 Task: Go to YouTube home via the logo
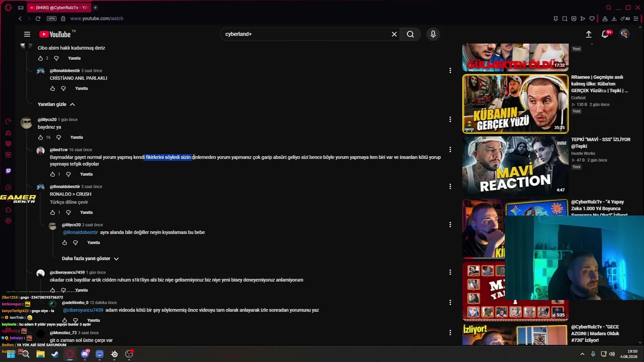(x=55, y=34)
